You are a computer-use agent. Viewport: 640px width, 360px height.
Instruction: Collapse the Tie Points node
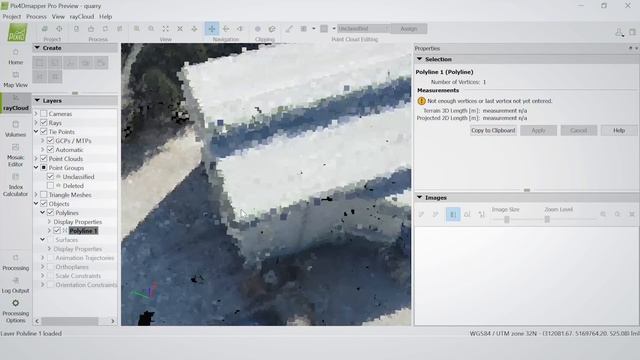coord(36,131)
